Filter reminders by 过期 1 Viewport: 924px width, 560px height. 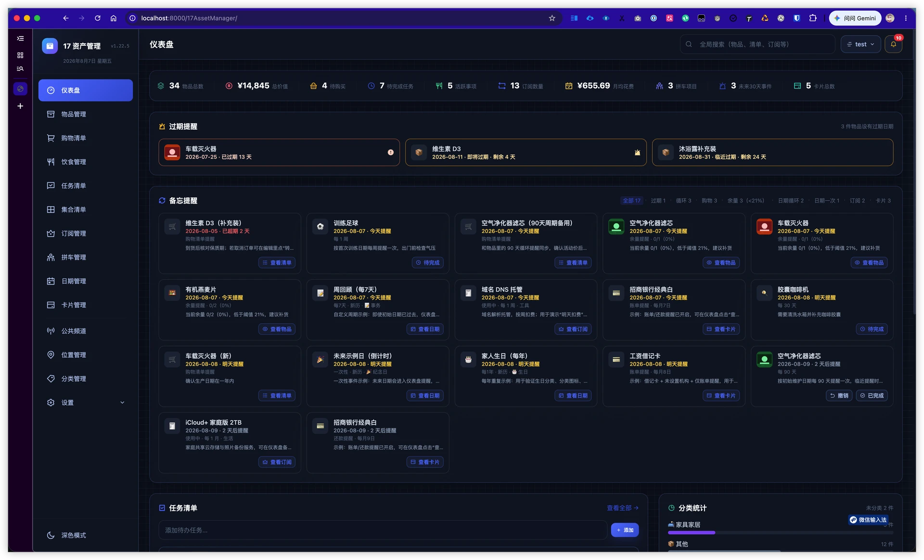tap(658, 201)
